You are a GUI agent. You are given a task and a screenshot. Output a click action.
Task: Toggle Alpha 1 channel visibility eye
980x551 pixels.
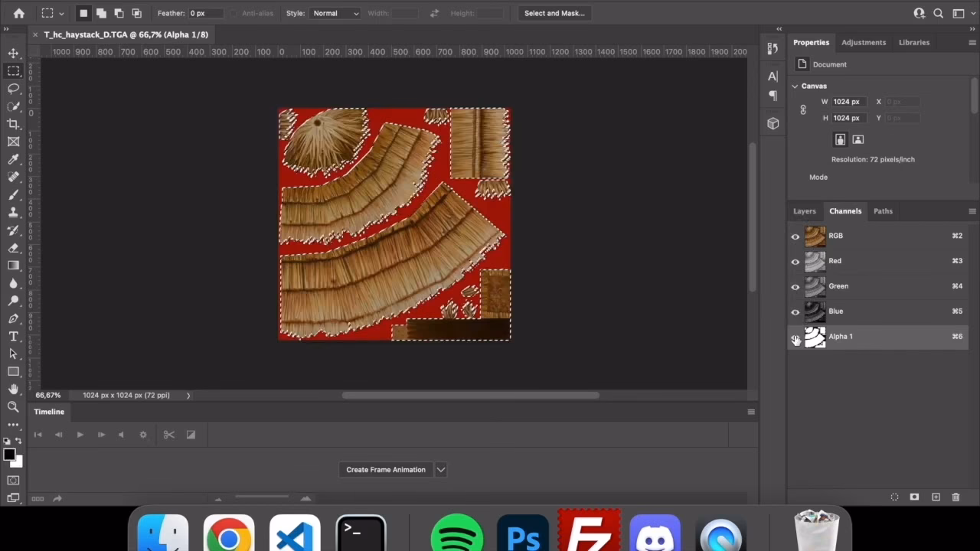click(795, 337)
